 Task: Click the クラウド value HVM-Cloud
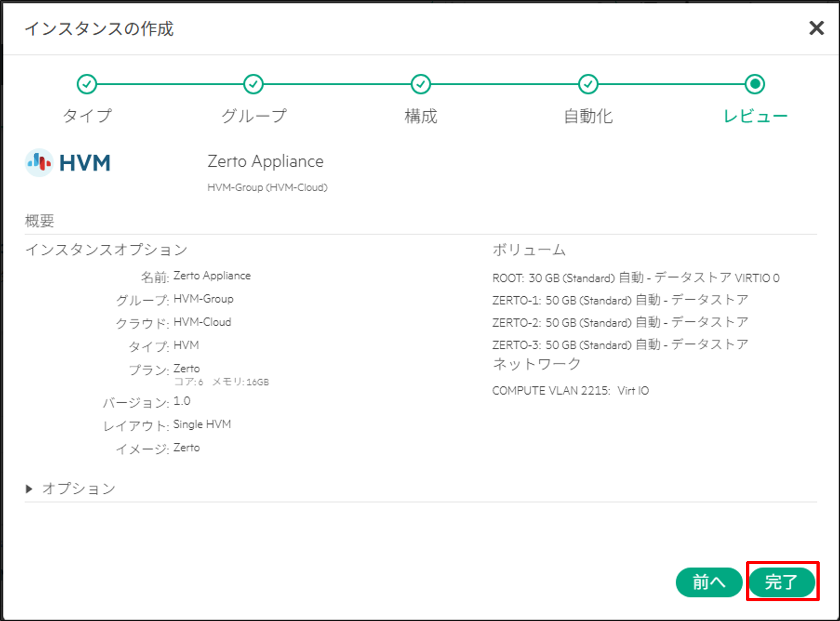point(202,322)
